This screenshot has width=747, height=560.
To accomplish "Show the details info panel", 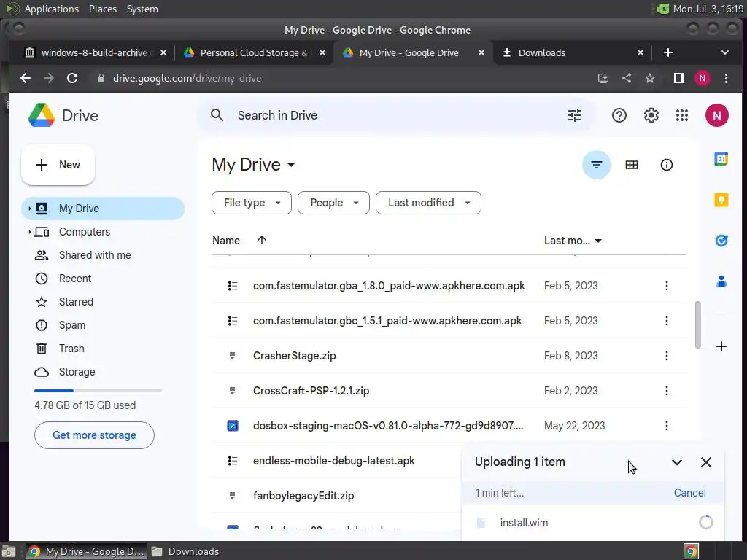I will [666, 165].
